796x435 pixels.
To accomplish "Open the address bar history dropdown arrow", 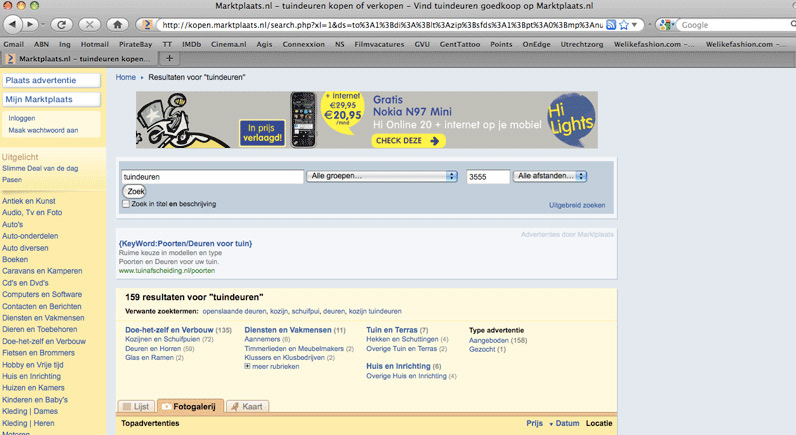I will pos(635,24).
